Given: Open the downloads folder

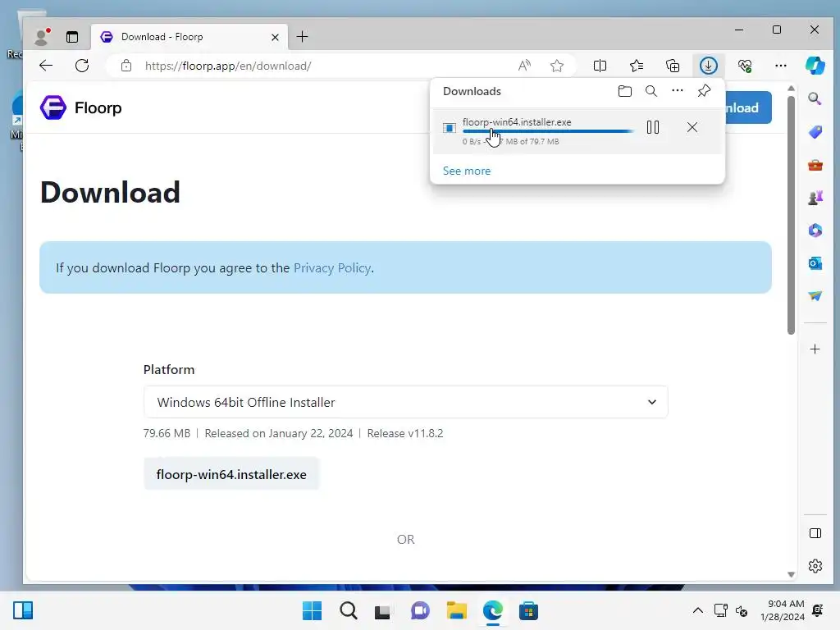Looking at the screenshot, I should (x=624, y=91).
